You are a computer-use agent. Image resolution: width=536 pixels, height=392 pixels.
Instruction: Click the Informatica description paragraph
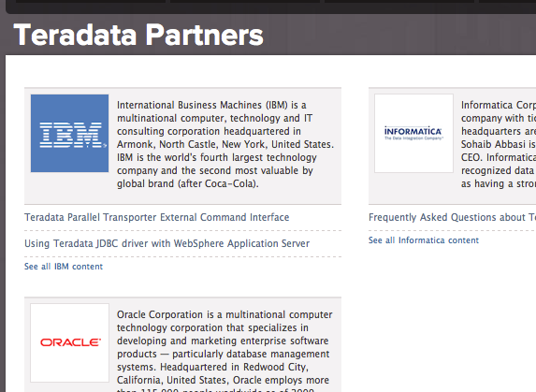tap(499, 144)
